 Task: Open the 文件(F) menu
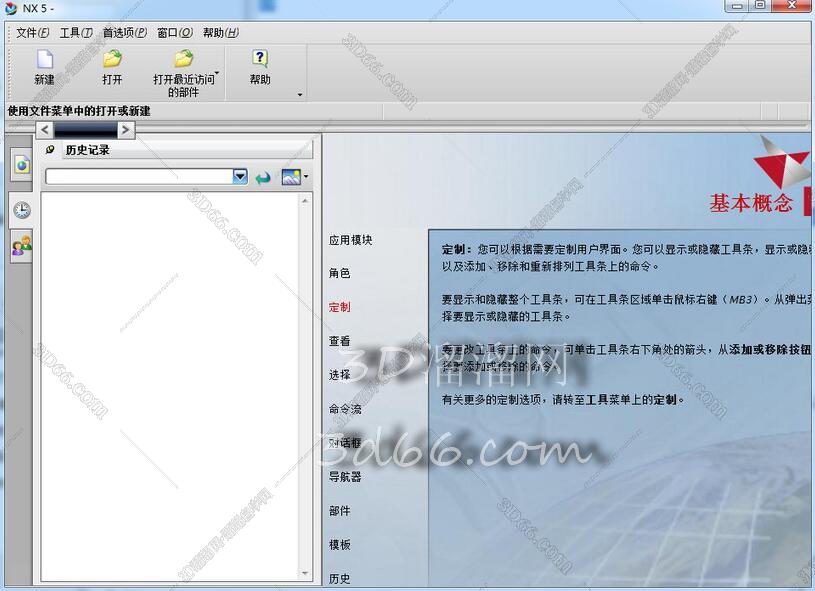click(32, 33)
